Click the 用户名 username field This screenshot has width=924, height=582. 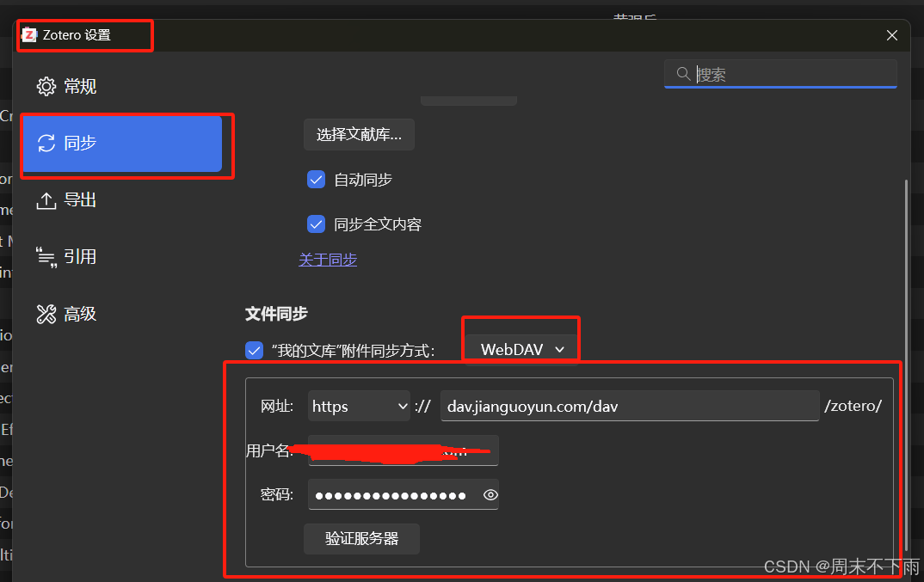point(403,450)
